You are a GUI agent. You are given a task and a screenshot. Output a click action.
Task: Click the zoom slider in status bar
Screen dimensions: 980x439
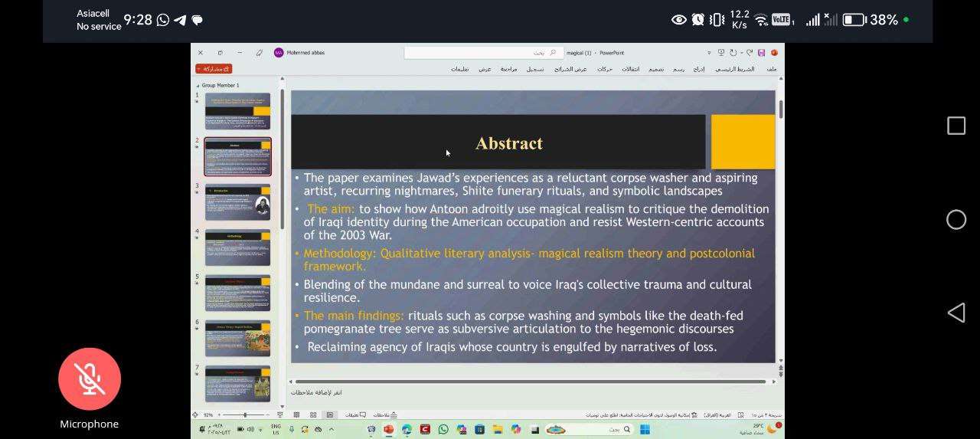coord(245,414)
